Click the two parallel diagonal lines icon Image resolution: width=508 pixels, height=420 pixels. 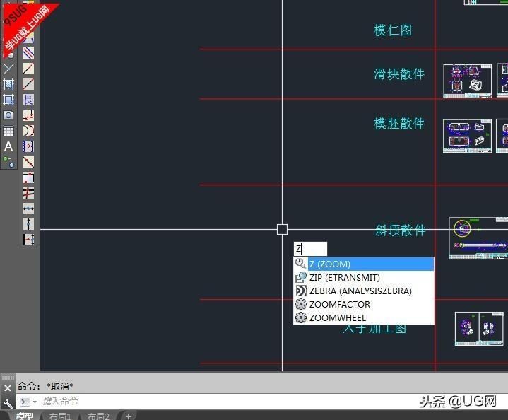28,53
